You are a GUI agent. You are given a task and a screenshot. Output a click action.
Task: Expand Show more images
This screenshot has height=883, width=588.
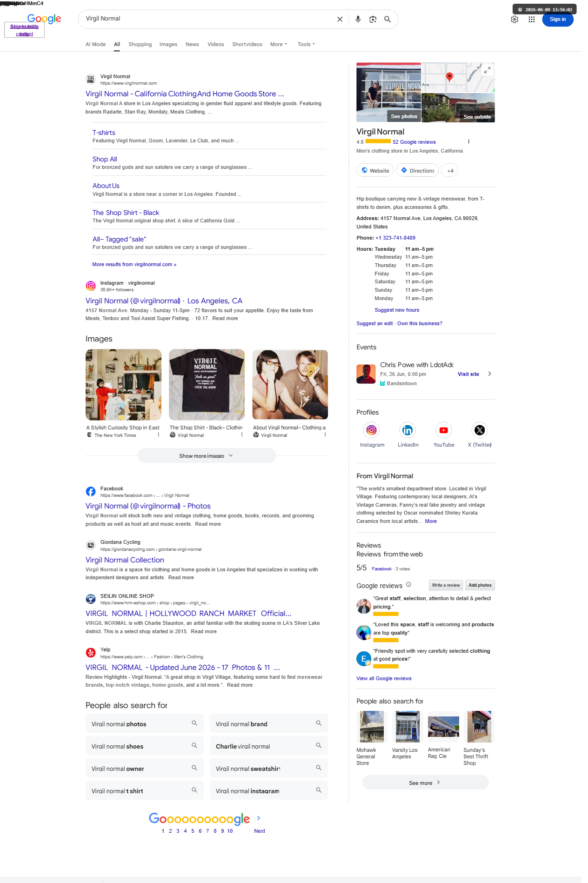[207, 455]
